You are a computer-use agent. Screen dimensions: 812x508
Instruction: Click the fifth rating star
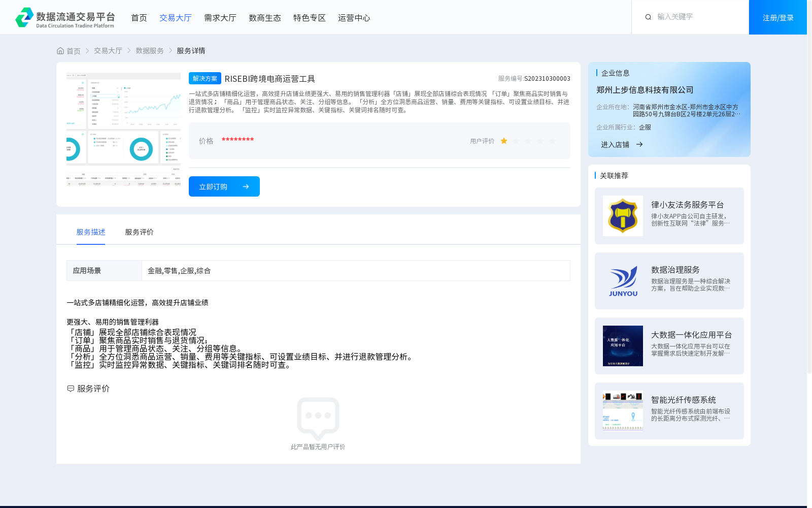tap(553, 141)
